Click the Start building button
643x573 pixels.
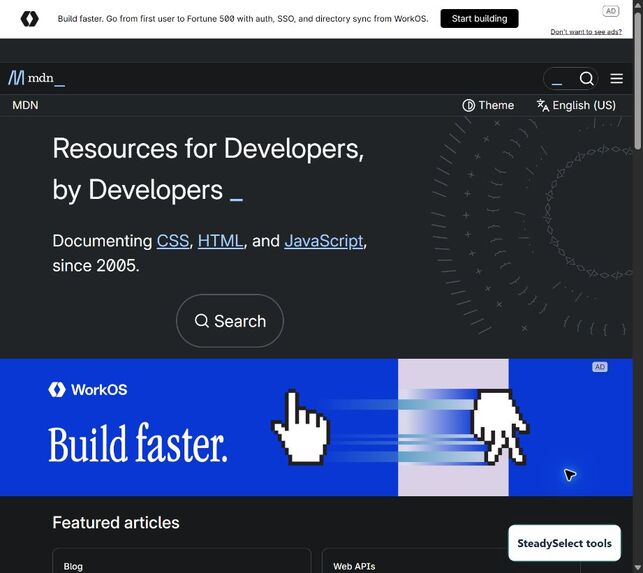click(479, 18)
